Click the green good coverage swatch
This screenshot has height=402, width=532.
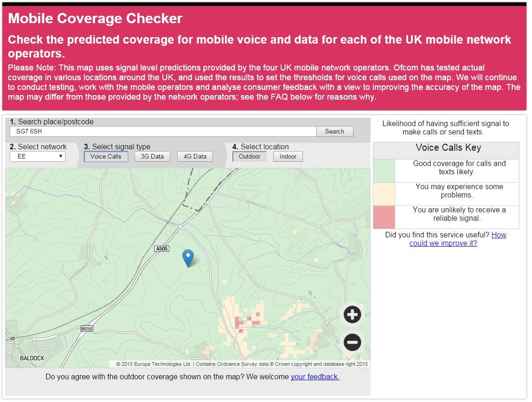383,170
